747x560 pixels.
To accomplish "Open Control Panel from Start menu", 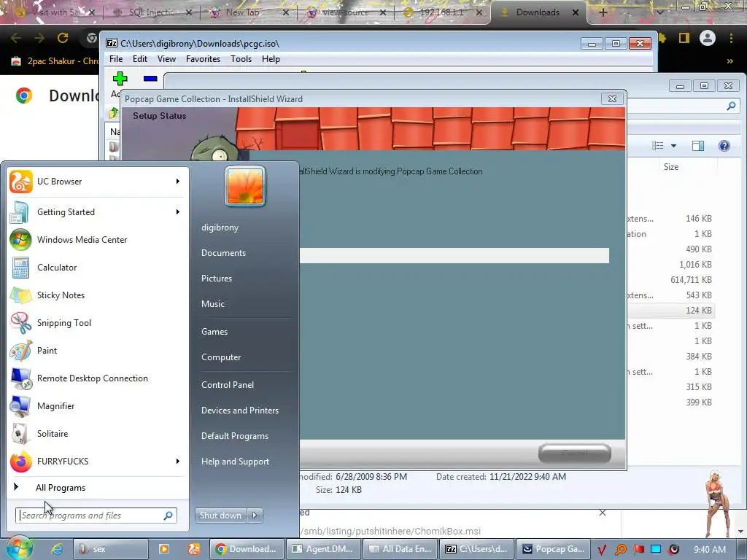I will (228, 385).
